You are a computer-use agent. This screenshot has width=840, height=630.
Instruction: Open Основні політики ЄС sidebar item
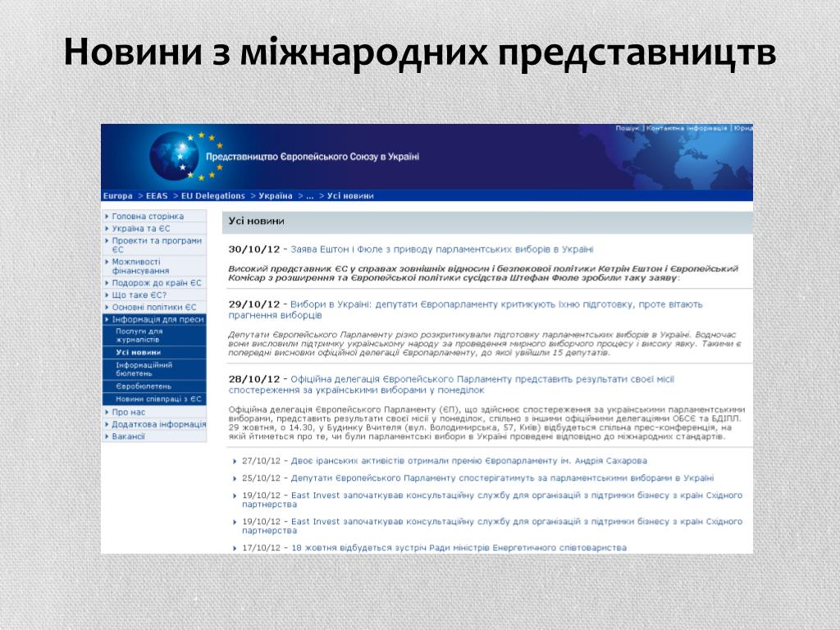tap(154, 308)
